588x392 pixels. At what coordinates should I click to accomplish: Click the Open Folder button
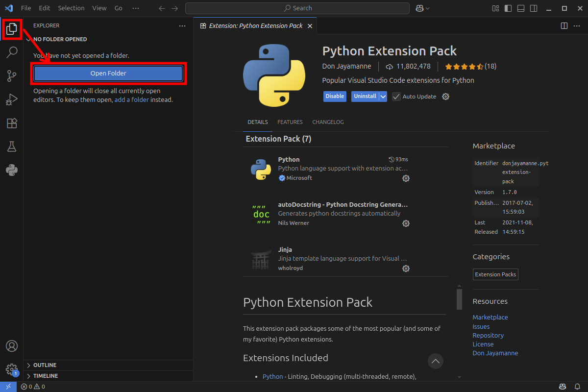tap(108, 73)
